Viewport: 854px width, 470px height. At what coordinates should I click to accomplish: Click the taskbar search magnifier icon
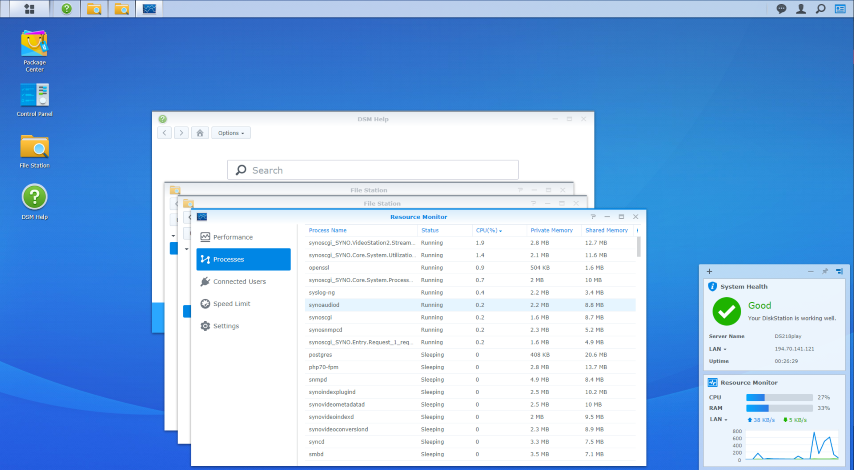820,9
